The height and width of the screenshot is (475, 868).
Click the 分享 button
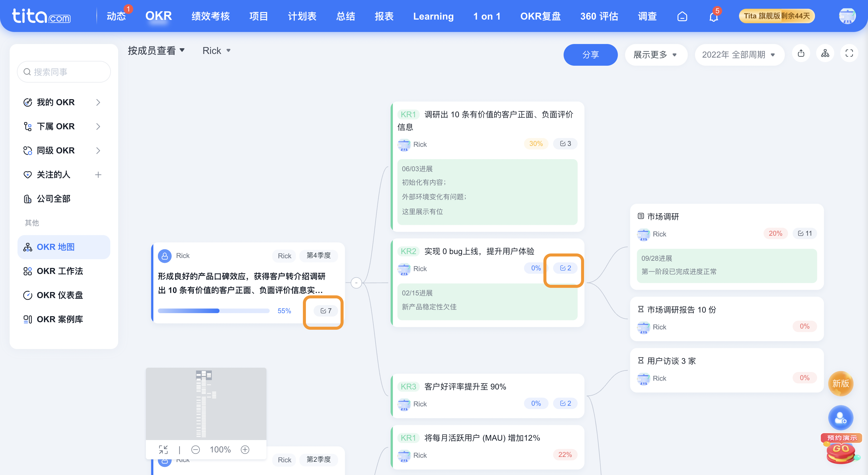point(590,55)
